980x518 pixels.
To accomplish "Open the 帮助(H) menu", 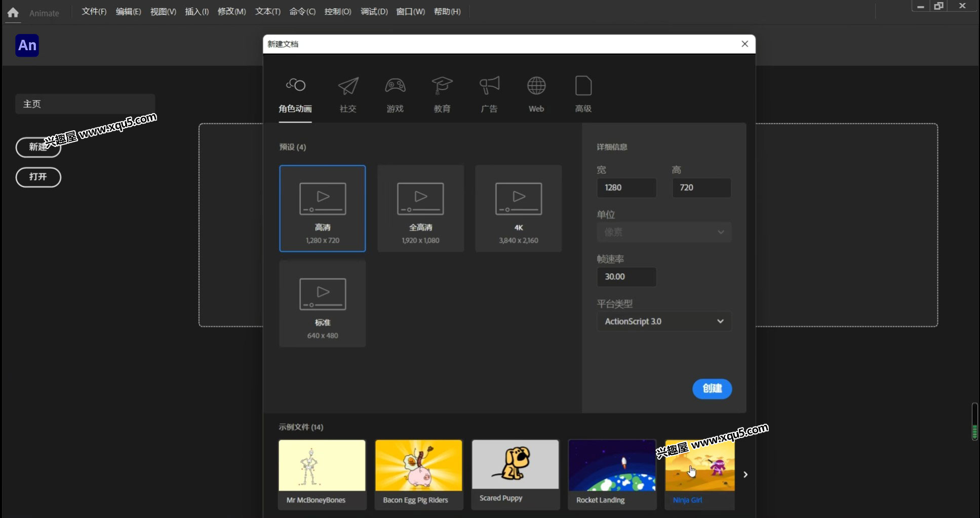I will pyautogui.click(x=447, y=11).
